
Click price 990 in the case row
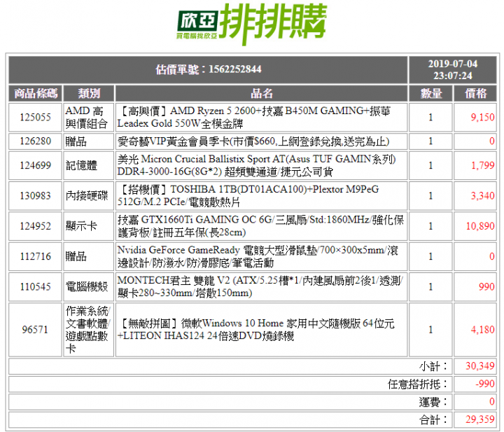486,286
